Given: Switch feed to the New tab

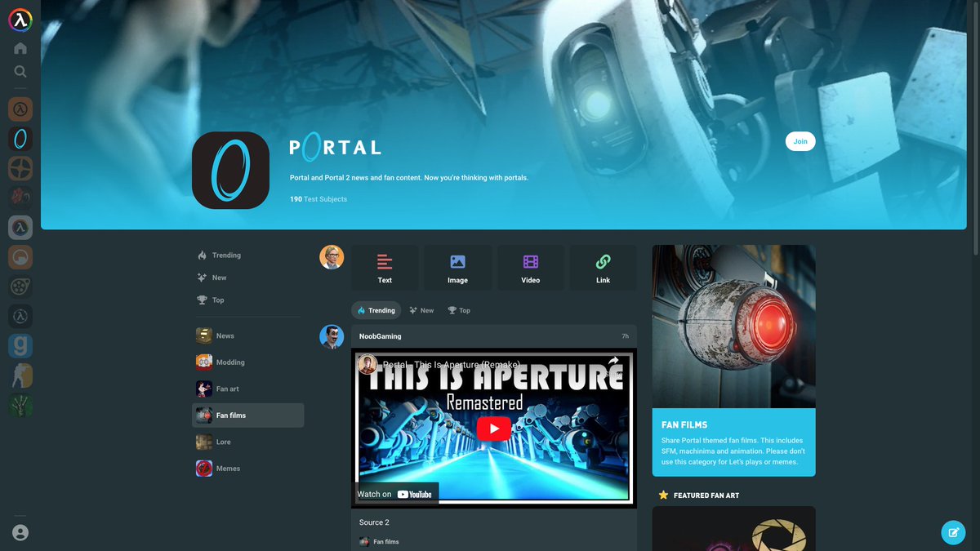Looking at the screenshot, I should 421,310.
